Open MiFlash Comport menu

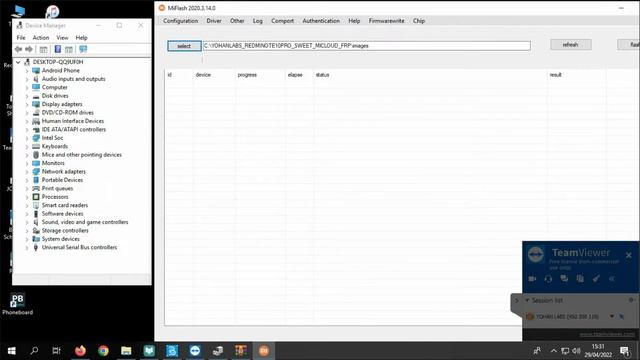click(282, 21)
